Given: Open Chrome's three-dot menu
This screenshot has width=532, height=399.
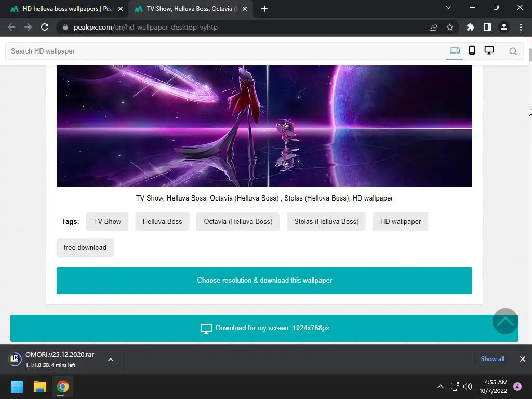Looking at the screenshot, I should tap(521, 27).
